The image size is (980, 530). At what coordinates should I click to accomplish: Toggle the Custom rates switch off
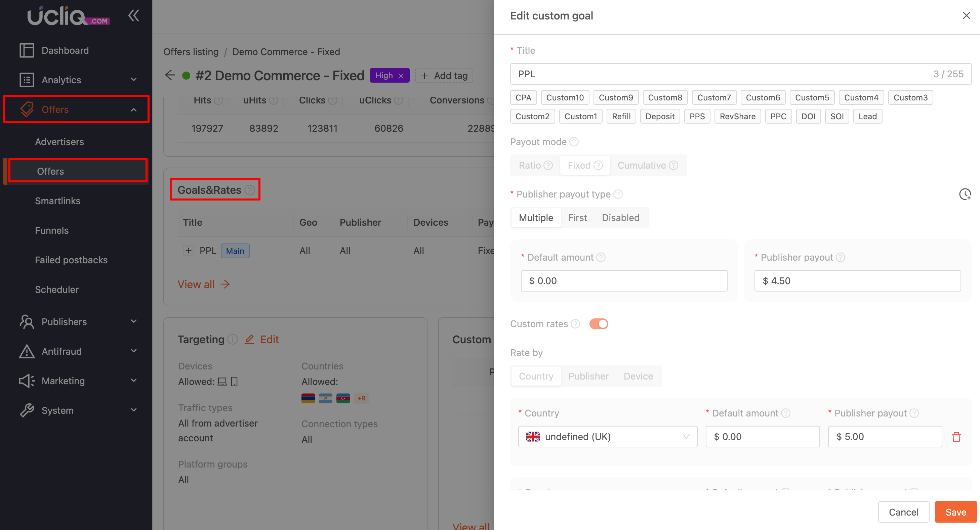tap(599, 323)
